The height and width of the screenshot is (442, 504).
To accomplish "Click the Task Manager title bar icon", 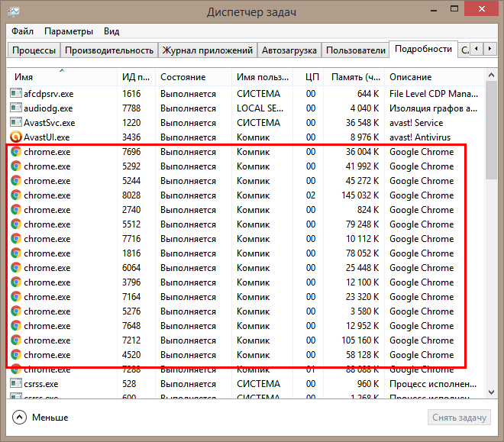I will (14, 12).
